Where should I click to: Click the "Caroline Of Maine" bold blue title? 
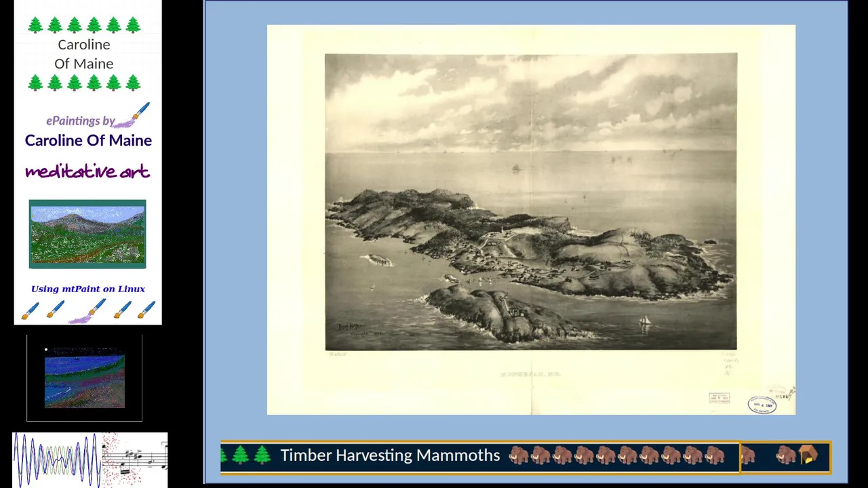(x=88, y=140)
